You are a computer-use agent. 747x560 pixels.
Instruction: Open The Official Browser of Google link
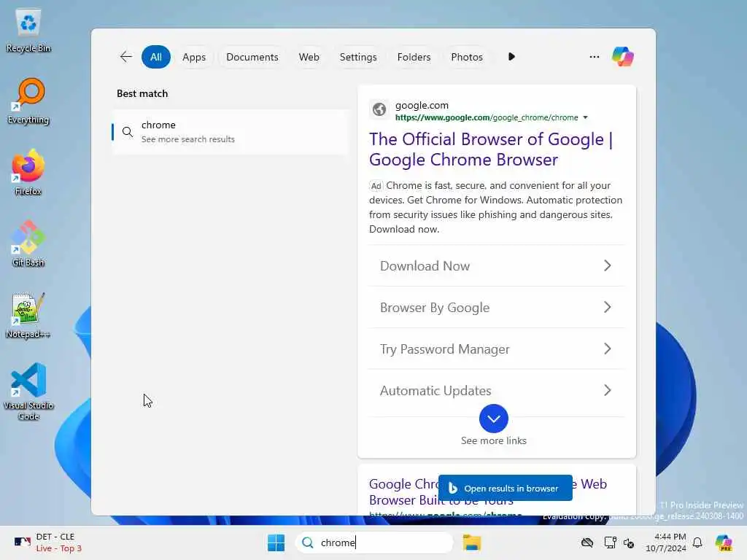point(491,149)
